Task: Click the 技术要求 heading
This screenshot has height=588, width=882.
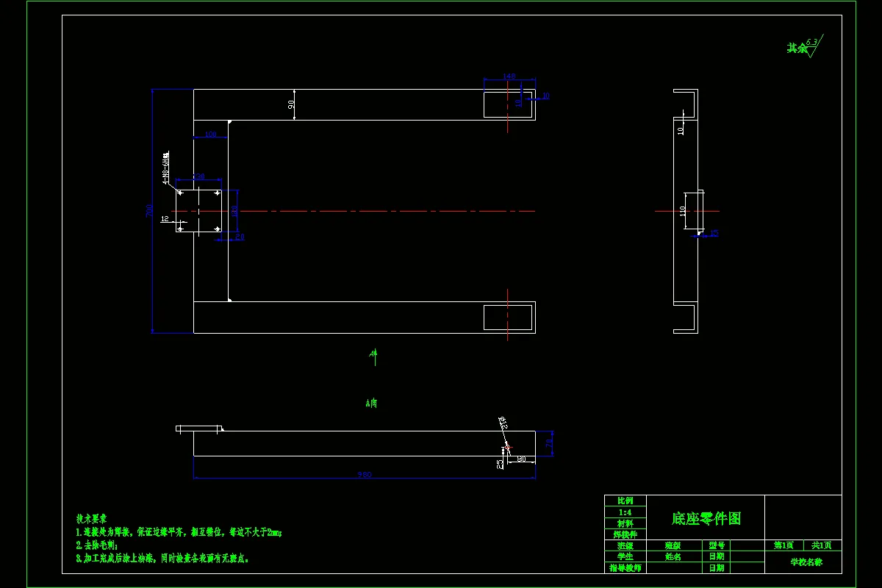Action: point(91,518)
